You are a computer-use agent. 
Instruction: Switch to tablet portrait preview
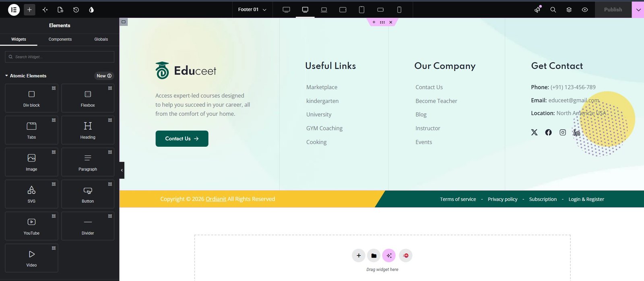[x=361, y=10]
